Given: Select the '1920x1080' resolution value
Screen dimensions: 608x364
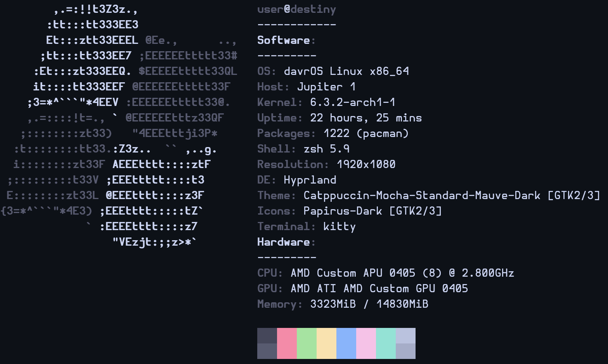Looking at the screenshot, I should tap(366, 165).
